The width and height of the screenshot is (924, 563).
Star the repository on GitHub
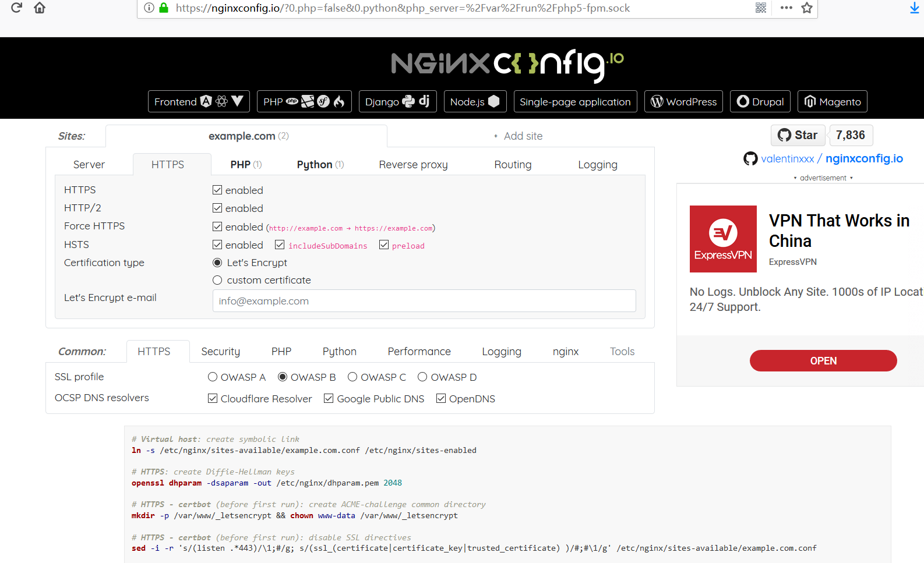[x=798, y=135]
